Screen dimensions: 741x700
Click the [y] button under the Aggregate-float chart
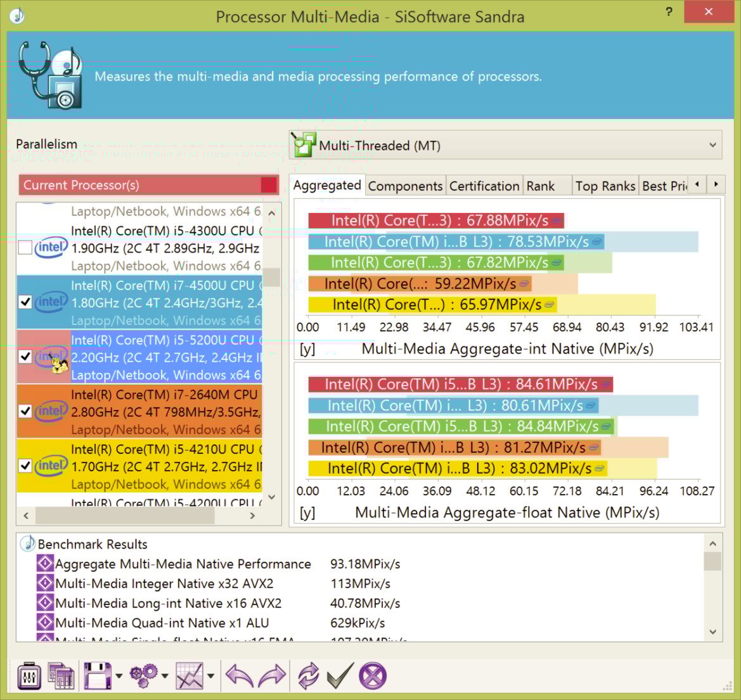(x=307, y=513)
